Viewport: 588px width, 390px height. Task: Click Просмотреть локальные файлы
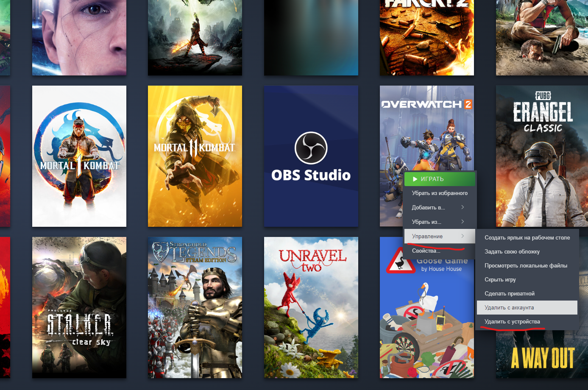[527, 266]
